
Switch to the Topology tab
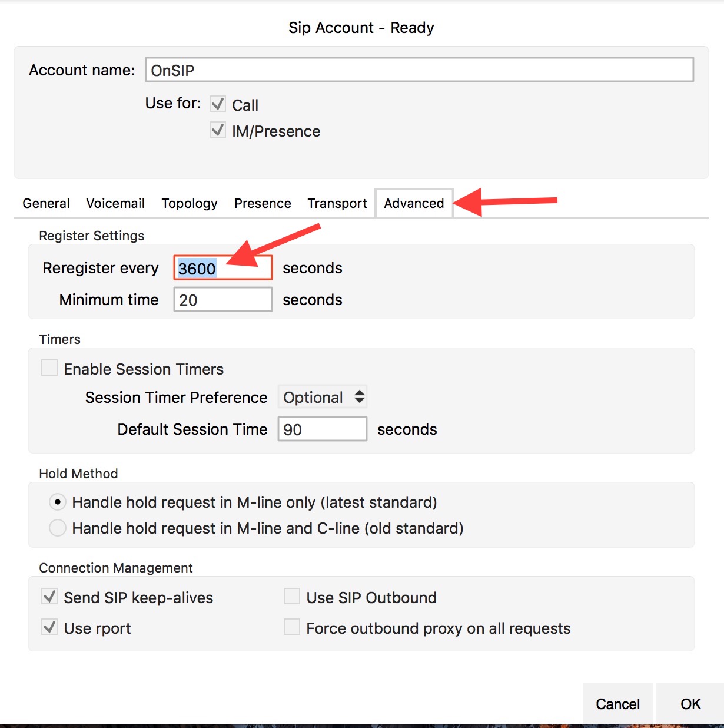(190, 203)
